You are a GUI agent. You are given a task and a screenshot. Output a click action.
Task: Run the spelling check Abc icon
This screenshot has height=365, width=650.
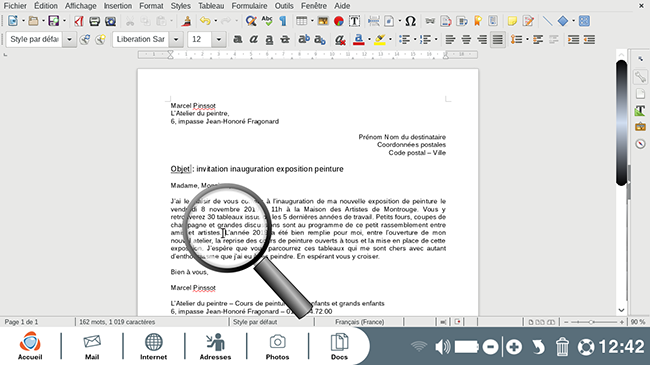click(267, 21)
